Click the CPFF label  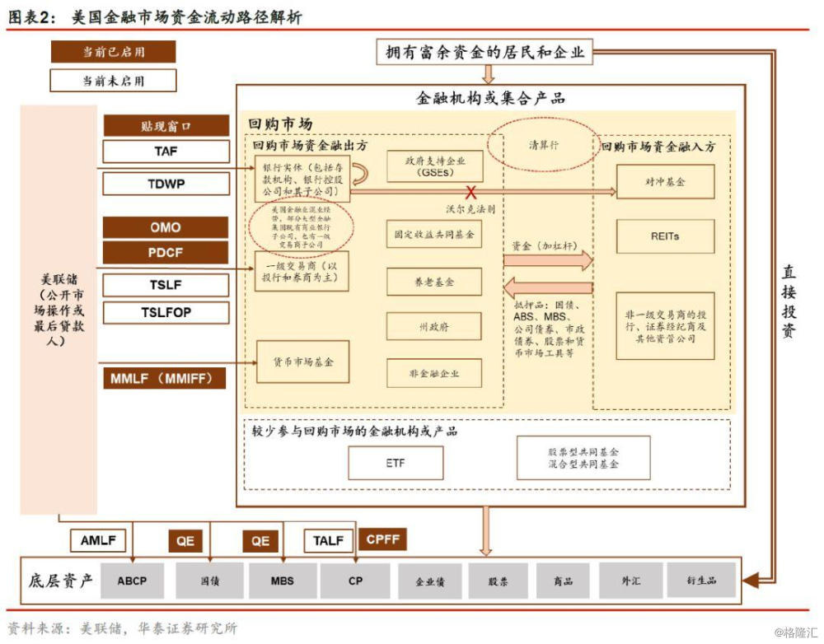click(x=383, y=539)
